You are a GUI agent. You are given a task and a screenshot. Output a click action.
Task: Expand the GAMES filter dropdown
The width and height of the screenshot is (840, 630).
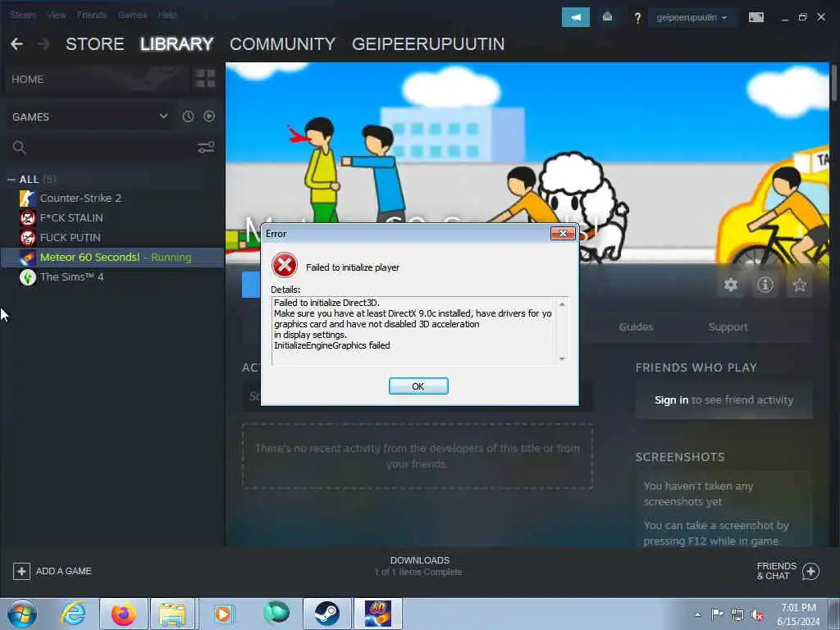[x=90, y=116]
